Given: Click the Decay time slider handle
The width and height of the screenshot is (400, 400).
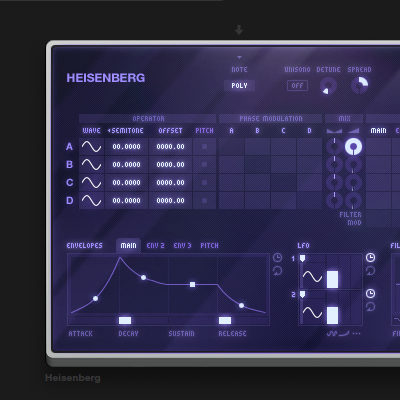Looking at the screenshot, I should (x=125, y=321).
